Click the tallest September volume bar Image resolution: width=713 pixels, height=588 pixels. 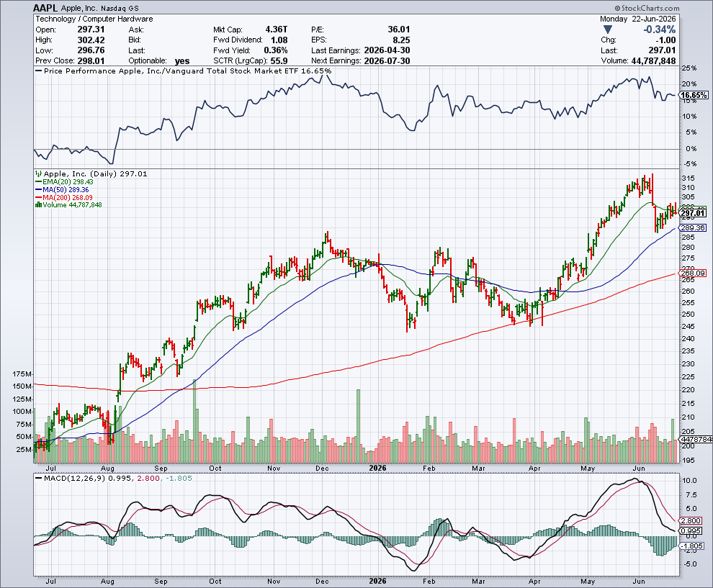point(194,421)
